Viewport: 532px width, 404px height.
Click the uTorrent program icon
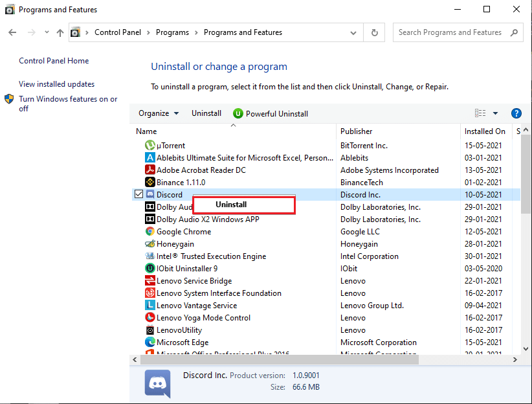[x=150, y=146]
